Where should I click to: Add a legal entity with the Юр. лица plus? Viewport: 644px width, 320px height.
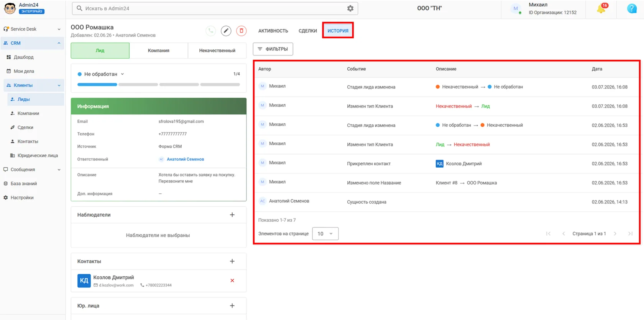tap(232, 305)
